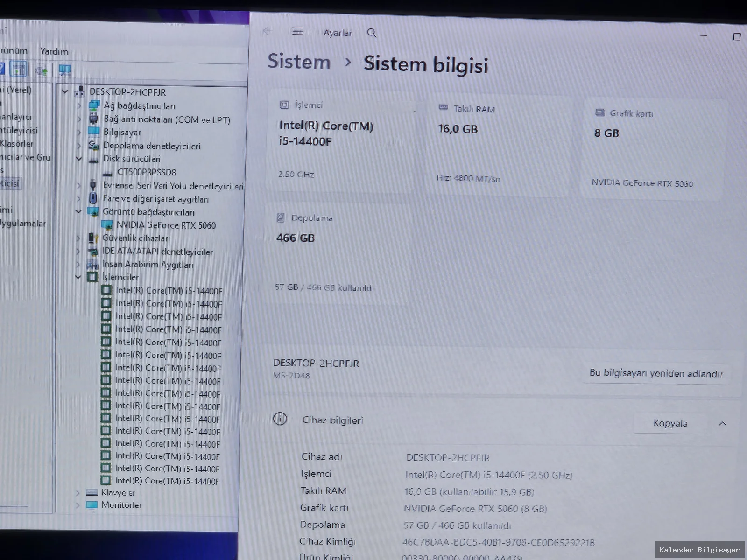The image size is (747, 560).
Task: Collapse the İşlemciler node
Action: point(78,277)
